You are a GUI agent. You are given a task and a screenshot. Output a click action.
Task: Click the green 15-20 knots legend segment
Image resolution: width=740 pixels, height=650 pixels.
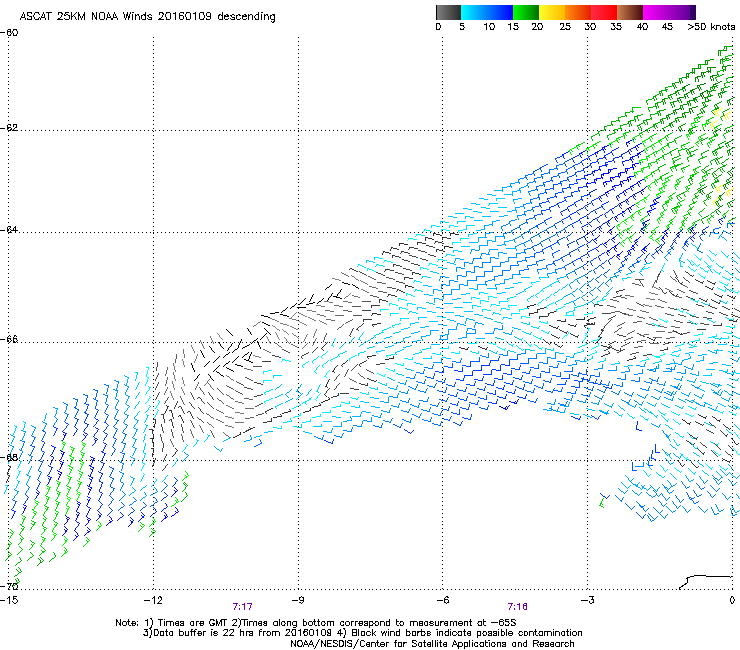click(526, 12)
